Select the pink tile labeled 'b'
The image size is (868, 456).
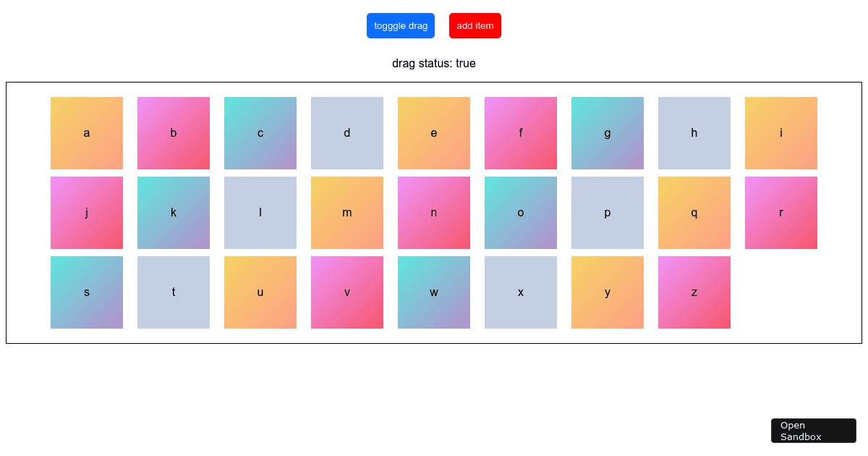174,132
